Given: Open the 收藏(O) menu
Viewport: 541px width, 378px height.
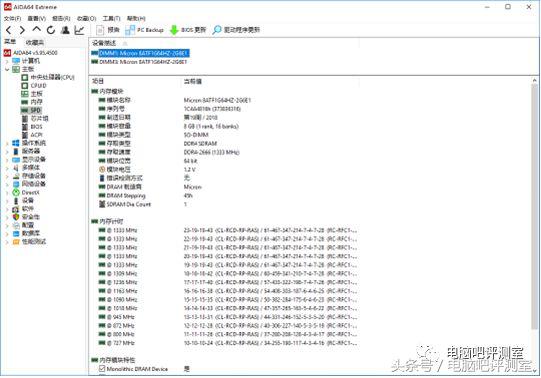Looking at the screenshot, I should pos(86,18).
